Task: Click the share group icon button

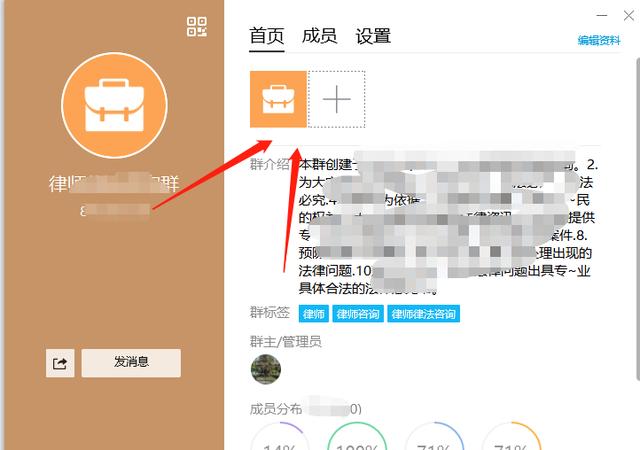Action: (x=60, y=364)
